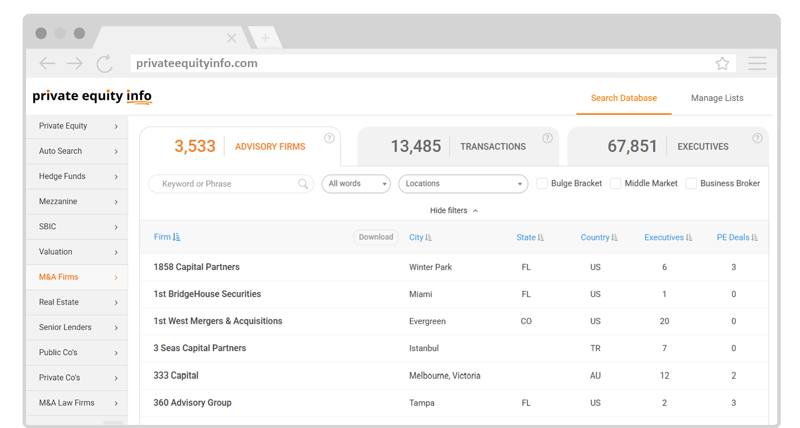Click sort icon next to State header

click(x=541, y=238)
